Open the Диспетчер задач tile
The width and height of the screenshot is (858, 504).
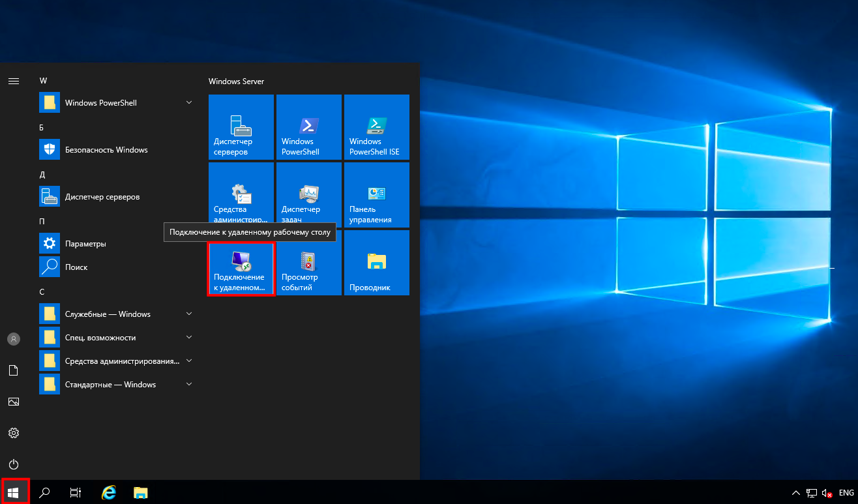tap(309, 194)
